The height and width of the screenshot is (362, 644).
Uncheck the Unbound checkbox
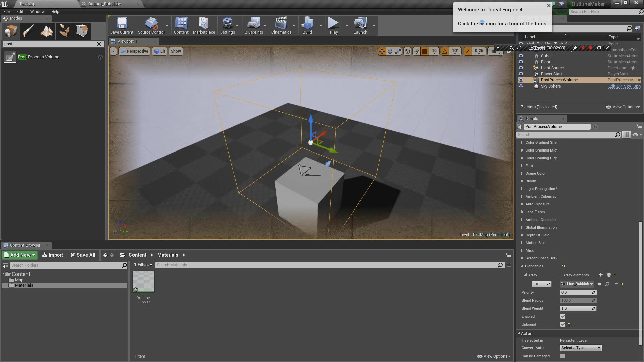563,324
